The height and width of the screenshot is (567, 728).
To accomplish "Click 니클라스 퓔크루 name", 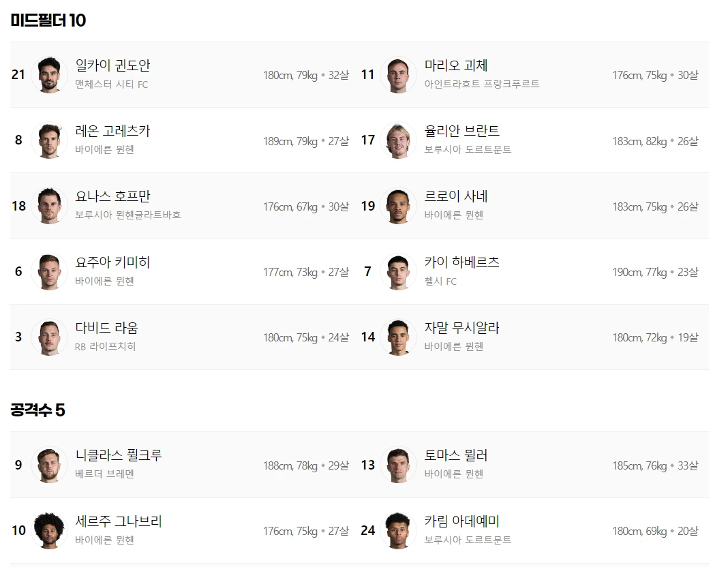I will pos(119,455).
